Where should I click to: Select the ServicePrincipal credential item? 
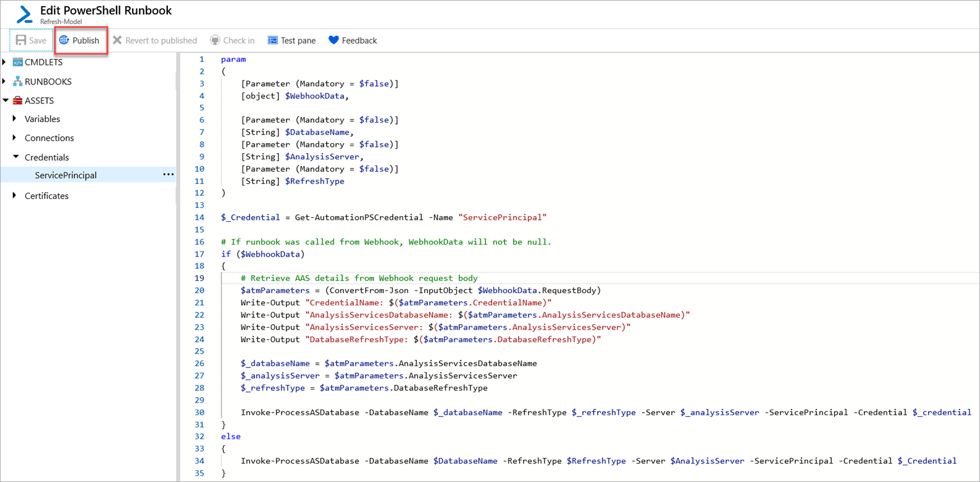point(66,175)
